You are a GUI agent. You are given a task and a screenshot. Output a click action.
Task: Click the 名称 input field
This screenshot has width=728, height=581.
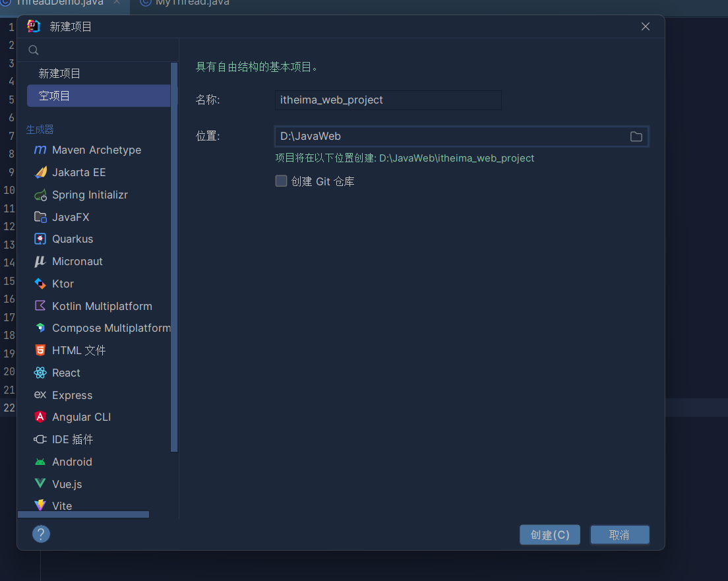click(x=388, y=100)
